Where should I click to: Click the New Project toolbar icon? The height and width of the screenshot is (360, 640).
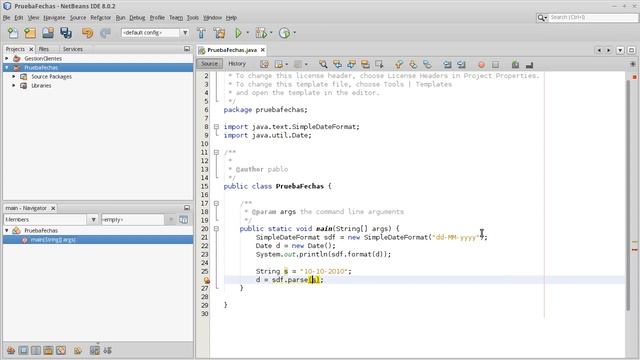pos(30,33)
